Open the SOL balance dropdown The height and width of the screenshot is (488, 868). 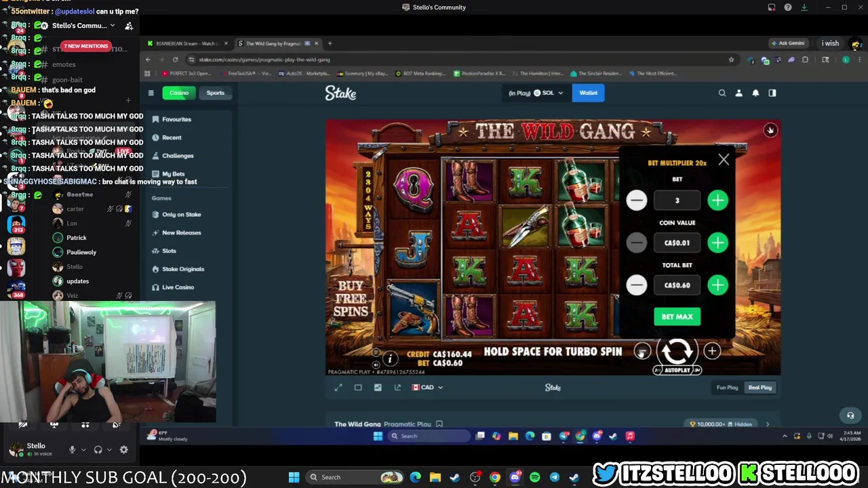tap(536, 93)
